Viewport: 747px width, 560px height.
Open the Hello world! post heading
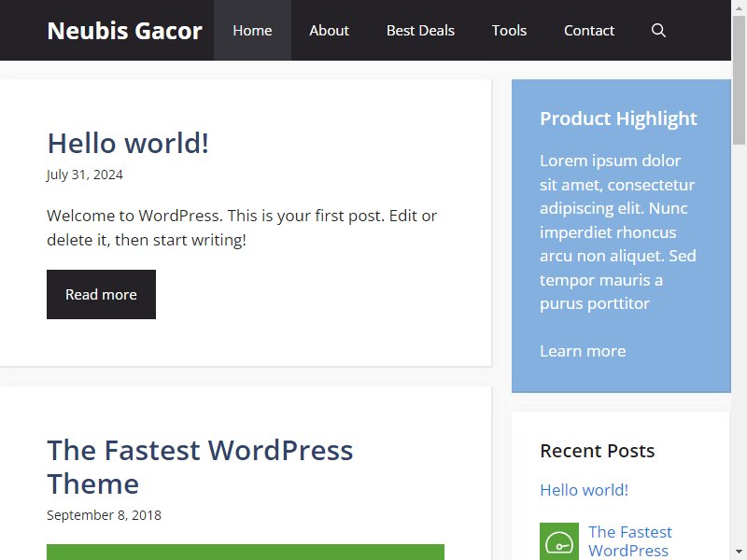(128, 143)
